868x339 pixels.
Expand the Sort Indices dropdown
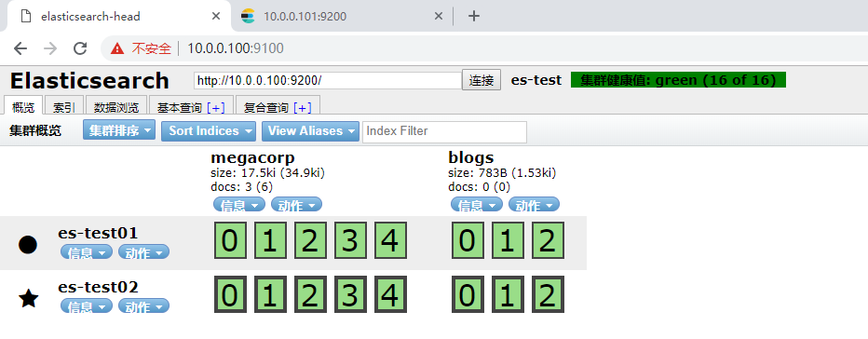point(209,131)
